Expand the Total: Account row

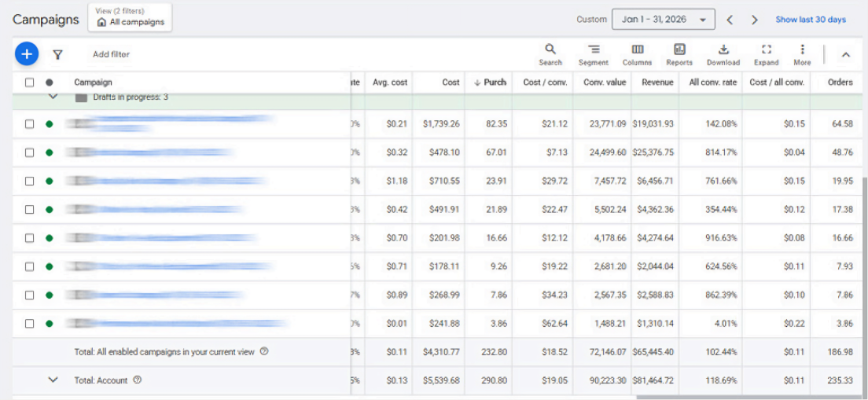(53, 380)
